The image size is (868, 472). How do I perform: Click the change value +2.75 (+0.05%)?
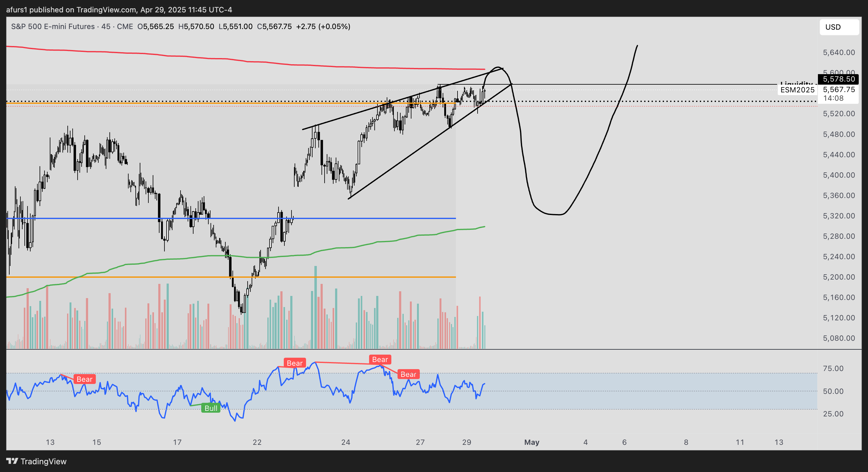point(323,26)
